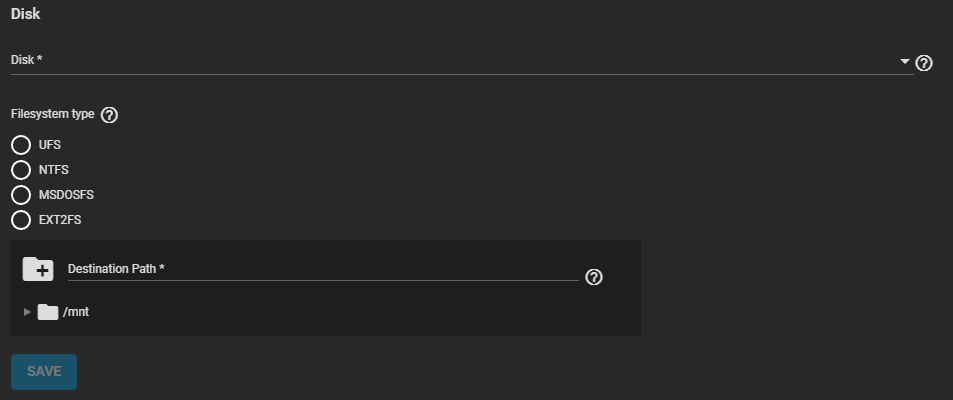Open help tooltip for Disk field

tap(924, 63)
